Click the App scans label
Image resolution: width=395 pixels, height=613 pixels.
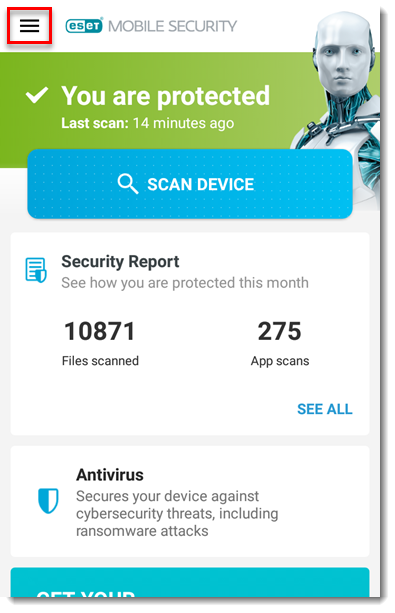(x=280, y=361)
